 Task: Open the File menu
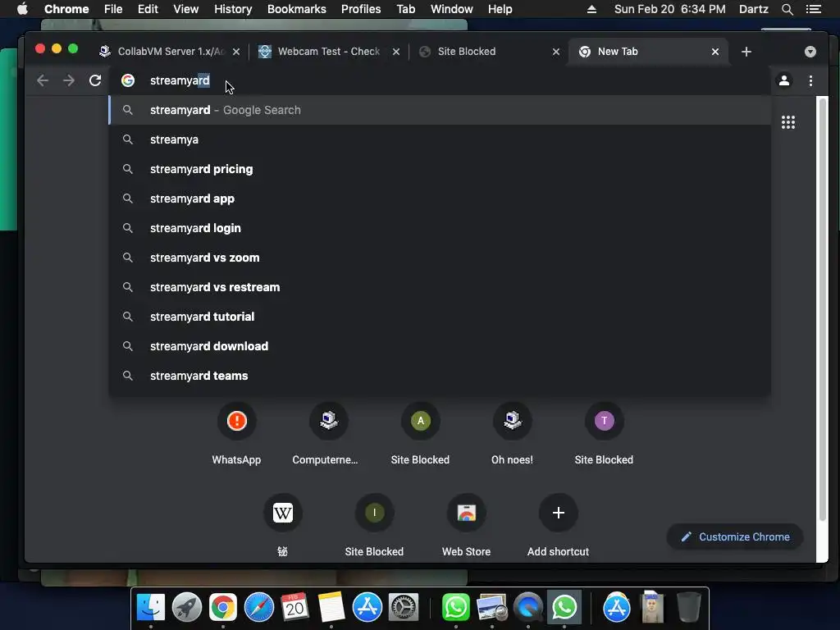[113, 9]
